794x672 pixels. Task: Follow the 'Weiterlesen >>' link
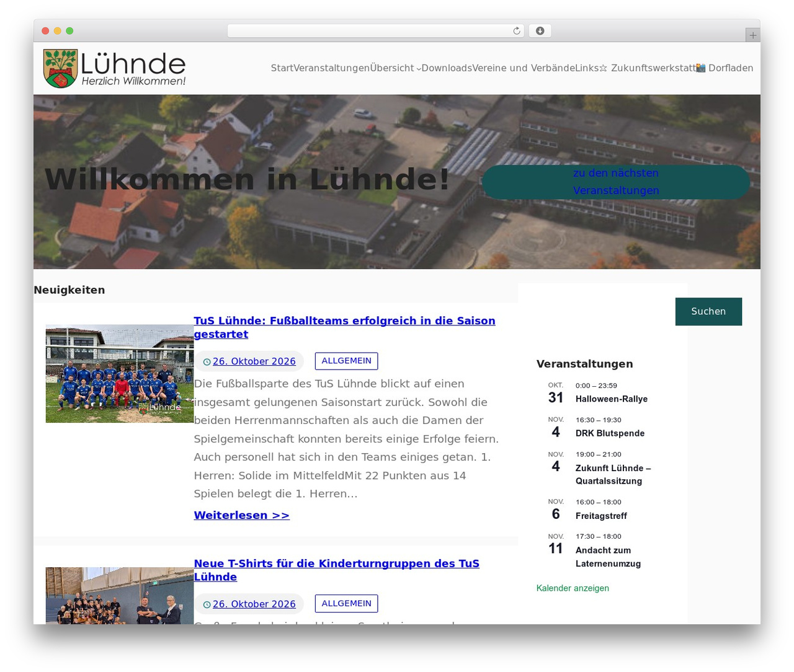pos(241,515)
